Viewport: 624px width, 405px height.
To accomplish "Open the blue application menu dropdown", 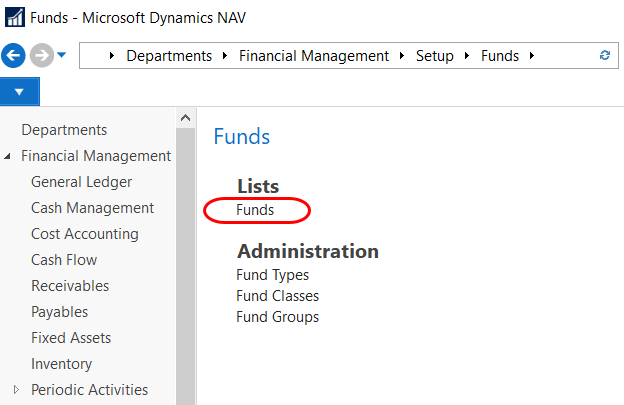I will coord(20,93).
